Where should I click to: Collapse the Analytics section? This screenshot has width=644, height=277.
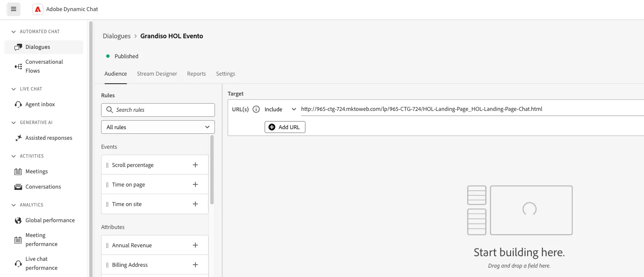click(14, 205)
